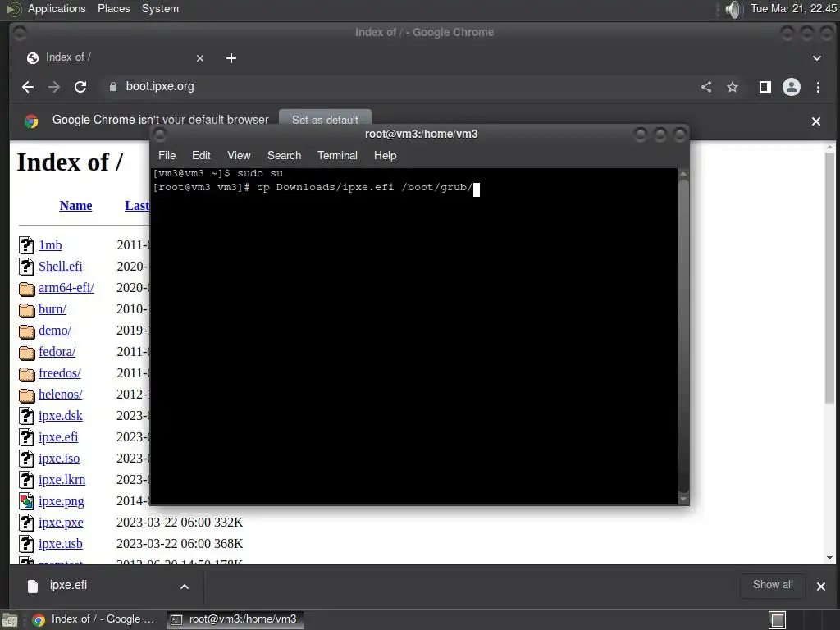Viewport: 840px width, 630px height.
Task: Click the ipxe.iso link
Action: [x=59, y=459]
